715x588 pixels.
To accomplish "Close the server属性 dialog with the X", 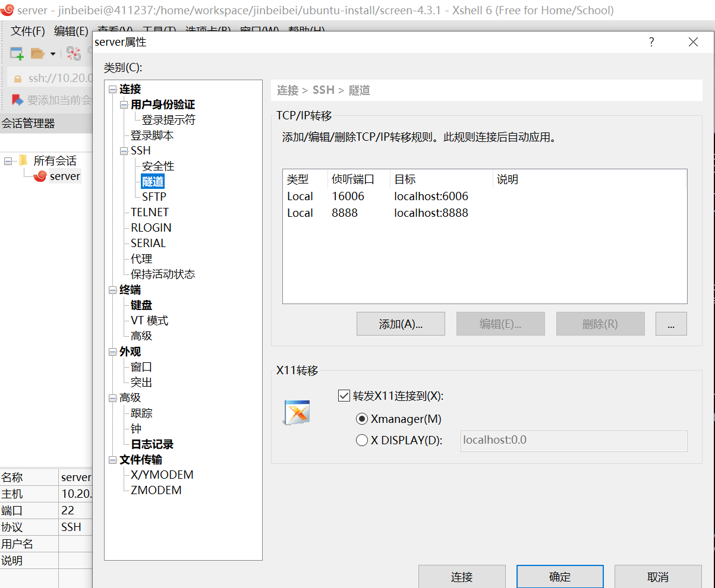I will click(x=693, y=42).
